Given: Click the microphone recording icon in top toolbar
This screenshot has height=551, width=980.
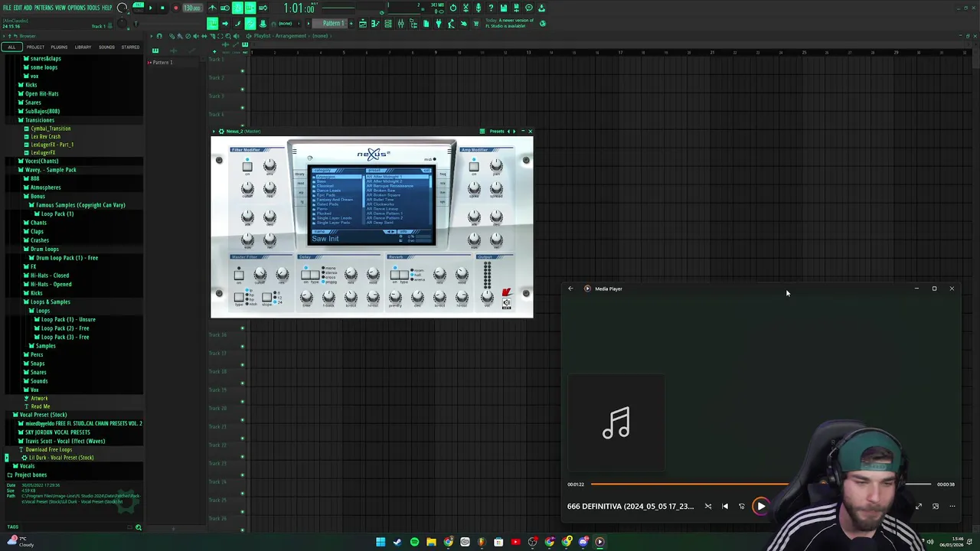Looking at the screenshot, I should [479, 8].
